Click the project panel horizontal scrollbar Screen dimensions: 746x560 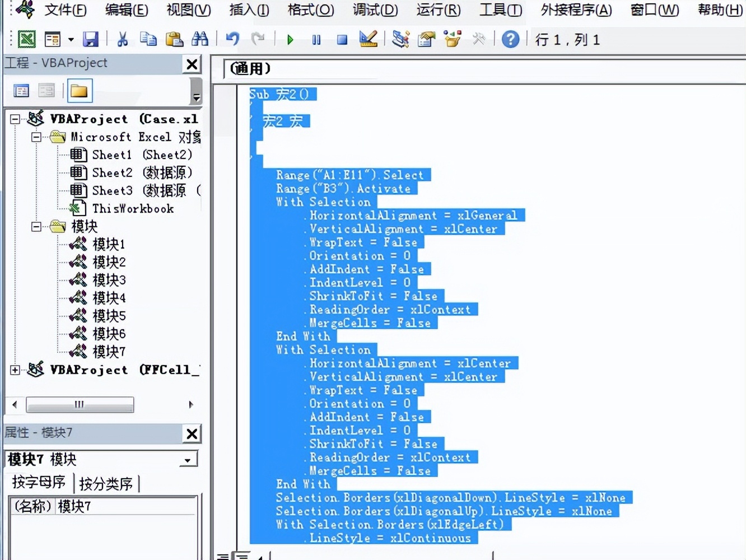click(x=80, y=404)
